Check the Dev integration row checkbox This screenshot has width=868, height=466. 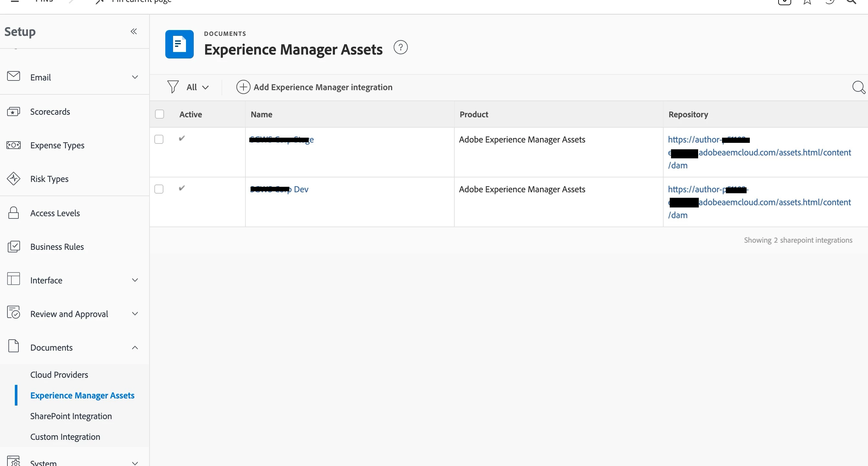159,189
